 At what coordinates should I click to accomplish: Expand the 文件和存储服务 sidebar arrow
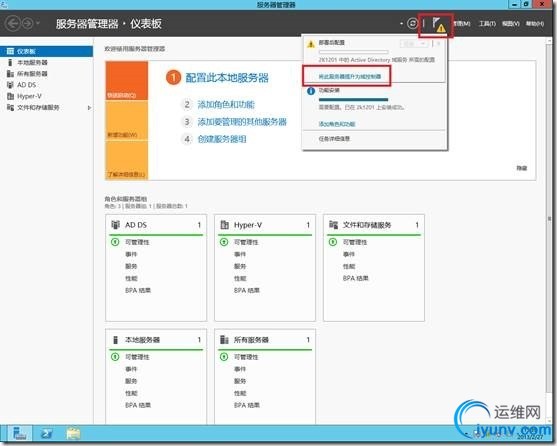89,108
